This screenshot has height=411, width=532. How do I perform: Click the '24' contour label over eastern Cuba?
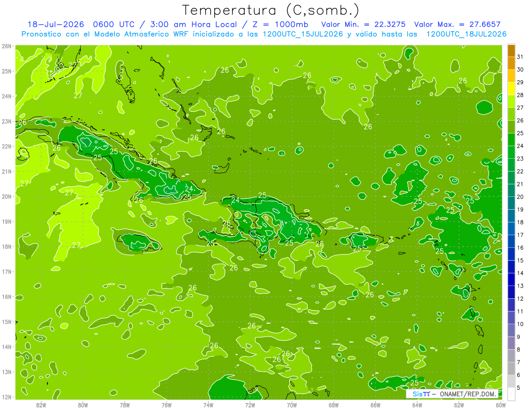(189, 189)
